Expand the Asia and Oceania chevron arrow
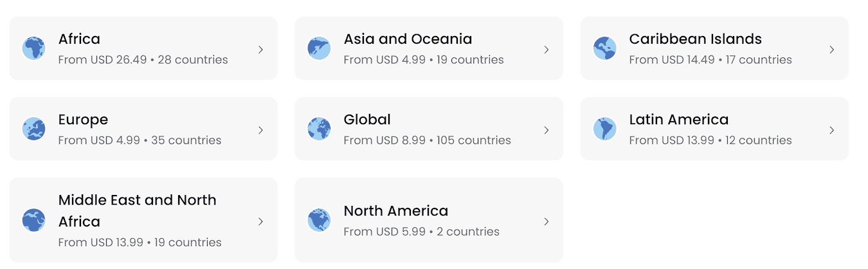Screen dimensions: 868x269 coord(546,50)
